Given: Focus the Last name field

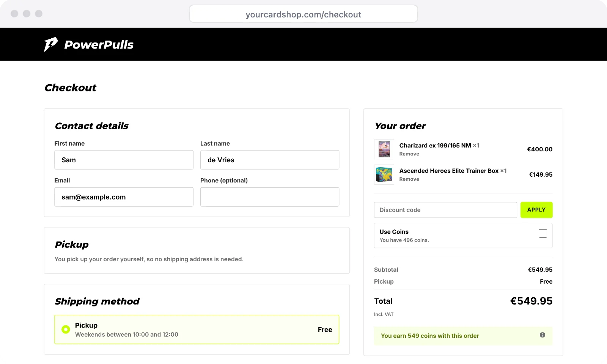Looking at the screenshot, I should (270, 160).
